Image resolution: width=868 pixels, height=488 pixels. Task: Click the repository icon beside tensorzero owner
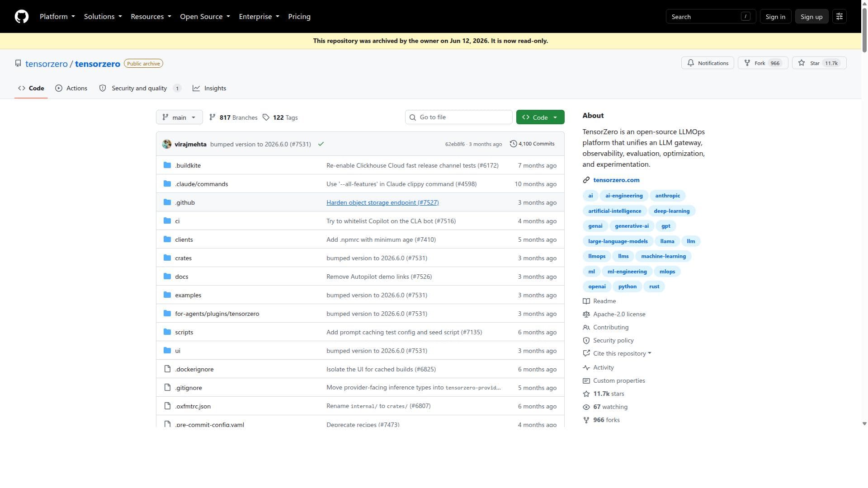(x=18, y=63)
